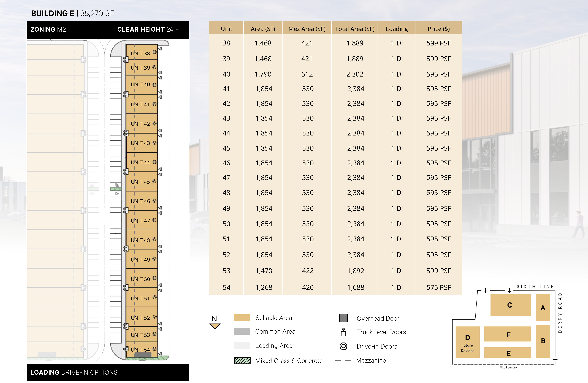Screen dimensions: 588x383
Task: Click the Mezzanine dashed line symbol
Action: (343, 360)
